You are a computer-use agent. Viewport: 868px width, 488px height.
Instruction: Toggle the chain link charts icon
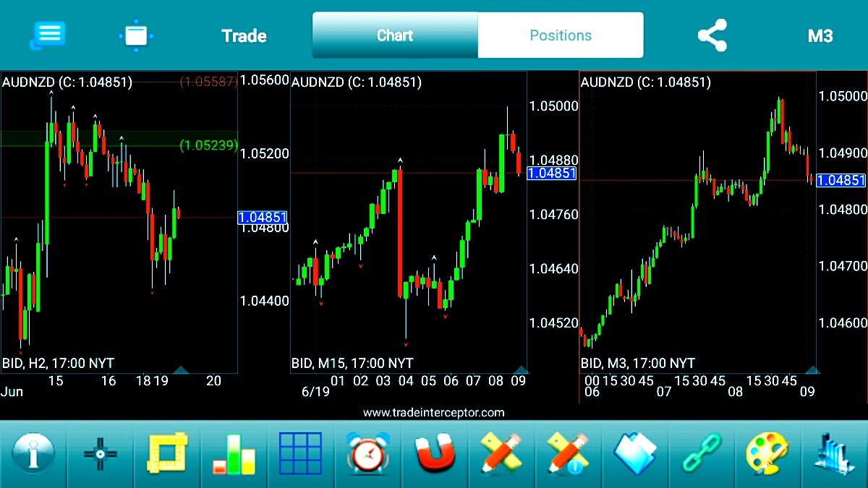click(x=701, y=455)
